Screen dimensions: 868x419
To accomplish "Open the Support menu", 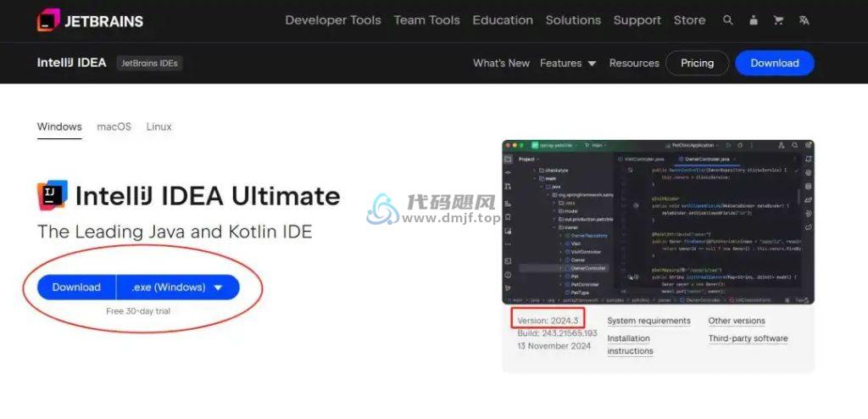I will pos(637,20).
